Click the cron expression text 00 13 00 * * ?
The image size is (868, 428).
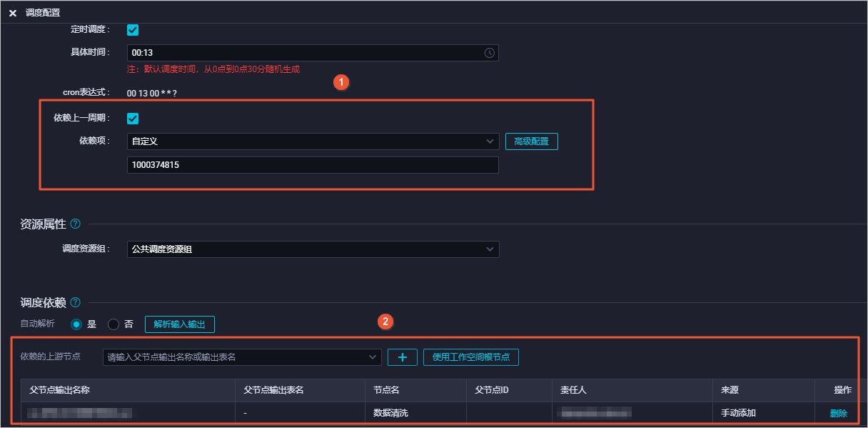152,93
